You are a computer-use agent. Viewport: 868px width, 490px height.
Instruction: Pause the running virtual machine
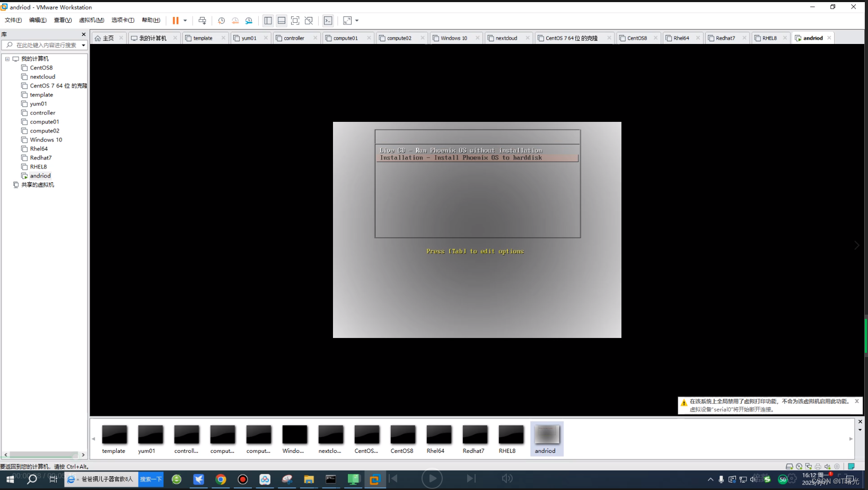[176, 21]
